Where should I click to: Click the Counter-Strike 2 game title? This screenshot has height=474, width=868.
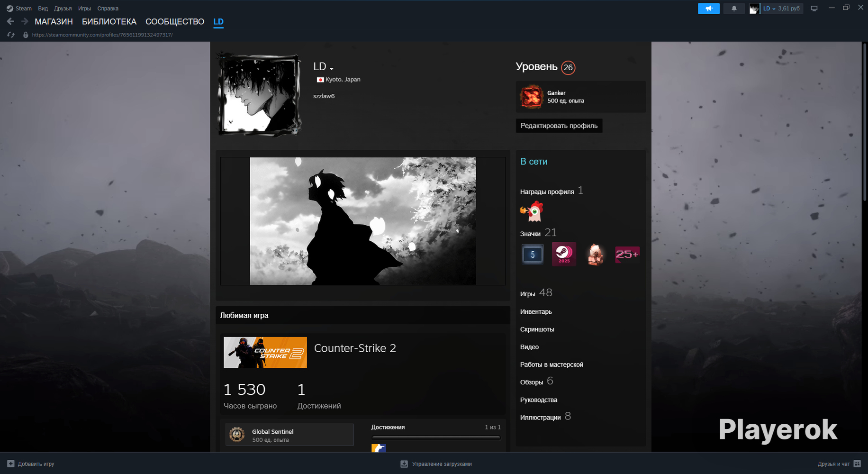click(x=355, y=348)
